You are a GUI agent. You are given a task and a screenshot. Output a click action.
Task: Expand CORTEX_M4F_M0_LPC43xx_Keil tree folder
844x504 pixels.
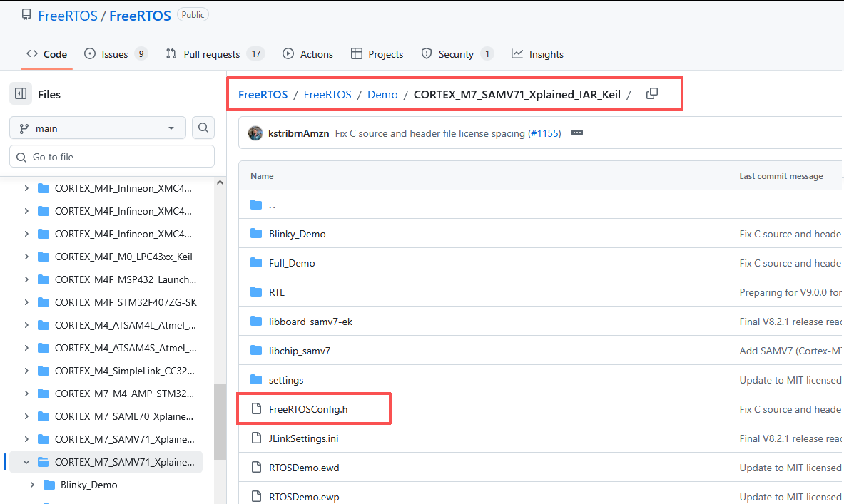[26, 257]
